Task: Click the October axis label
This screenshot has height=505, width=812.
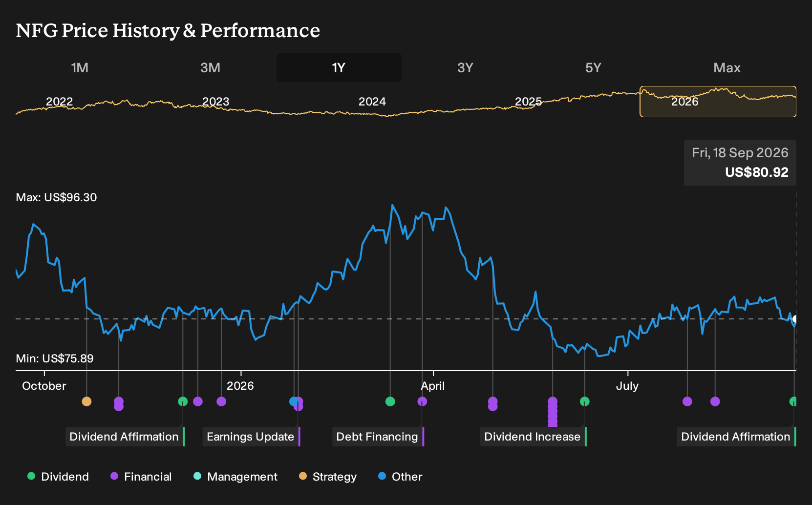Action: [x=44, y=386]
